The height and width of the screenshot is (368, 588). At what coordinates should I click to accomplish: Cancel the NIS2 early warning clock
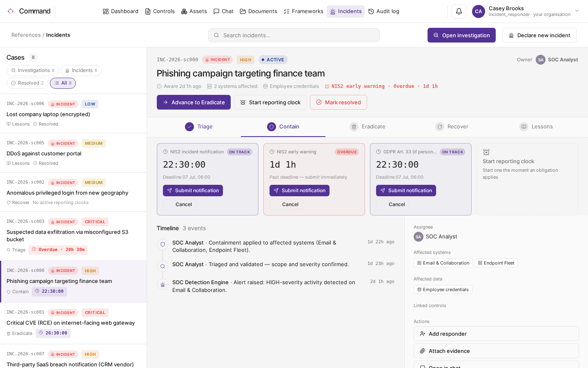tap(286, 204)
